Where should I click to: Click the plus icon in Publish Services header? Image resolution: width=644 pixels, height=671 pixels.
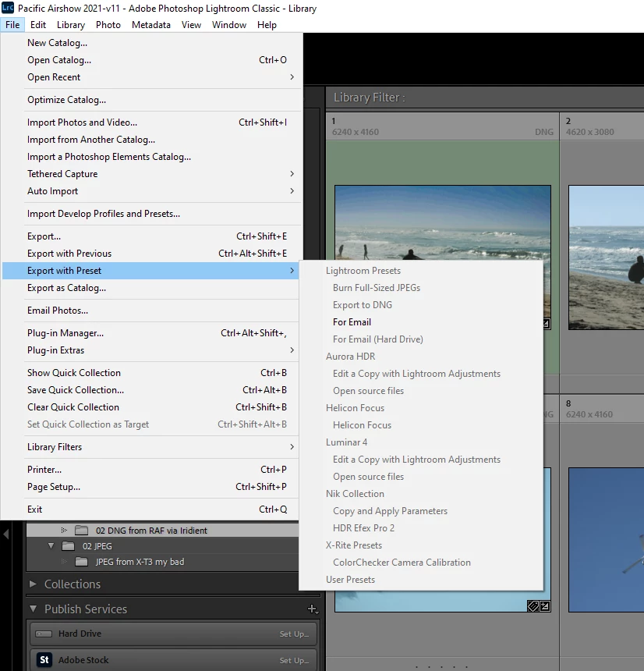click(x=313, y=609)
